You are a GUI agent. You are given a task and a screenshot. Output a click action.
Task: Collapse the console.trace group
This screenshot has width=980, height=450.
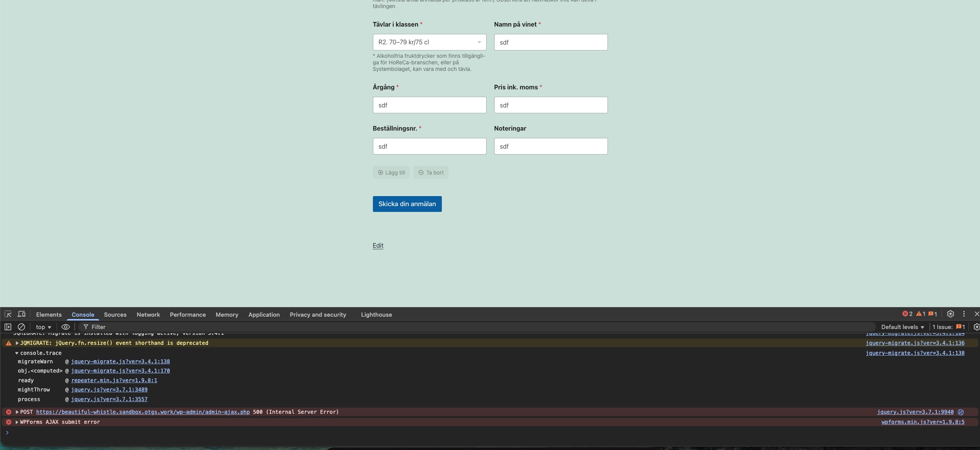click(x=17, y=353)
